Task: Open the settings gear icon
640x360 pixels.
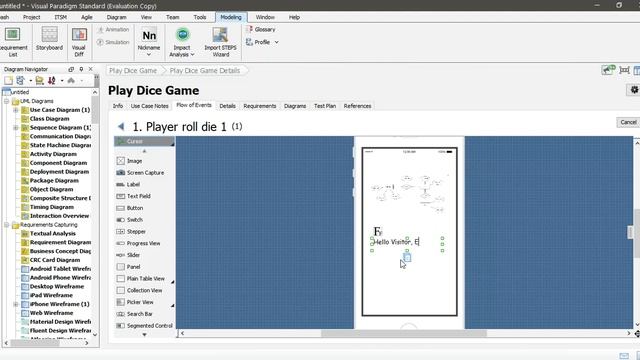Action: point(634,90)
